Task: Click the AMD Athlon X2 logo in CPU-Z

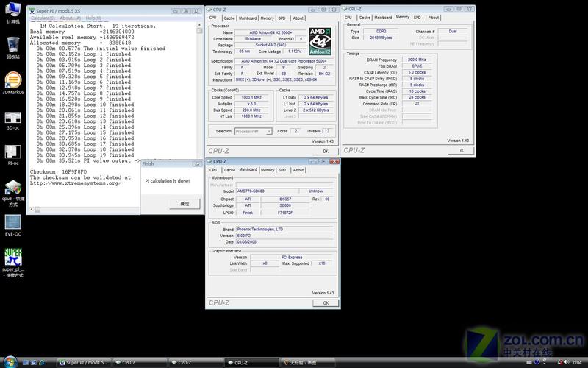Action: (320, 41)
